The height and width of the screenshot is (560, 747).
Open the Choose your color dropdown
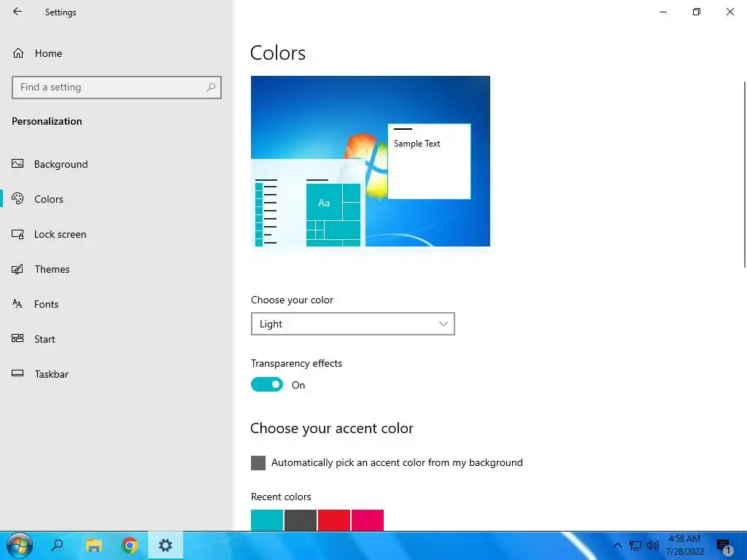[x=352, y=324]
